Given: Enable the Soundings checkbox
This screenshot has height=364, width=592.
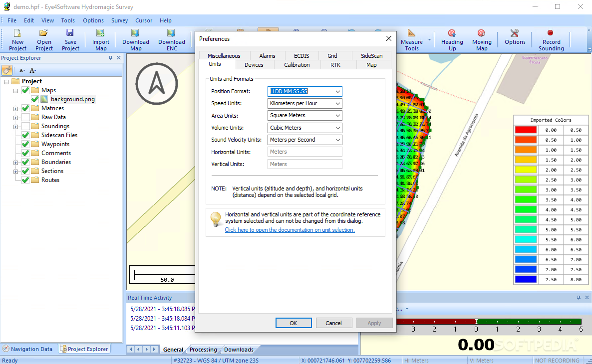Looking at the screenshot, I should 25,126.
